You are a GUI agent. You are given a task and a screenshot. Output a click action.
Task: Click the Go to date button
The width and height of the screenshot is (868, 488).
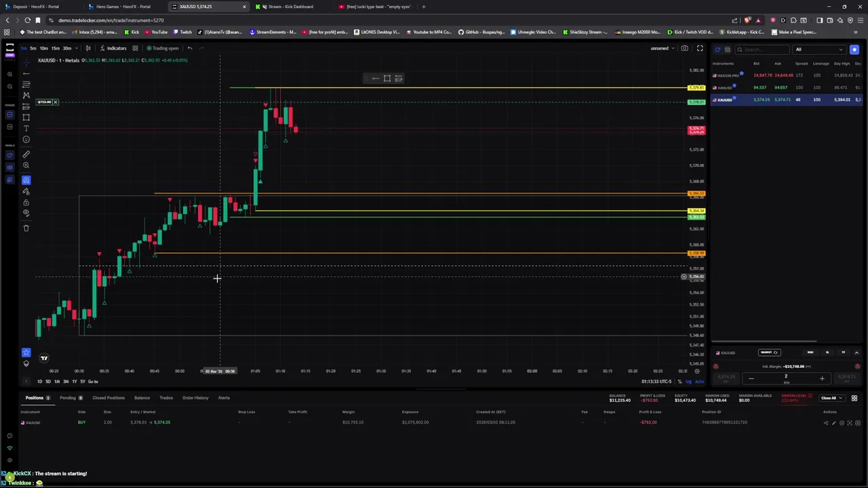(x=93, y=382)
